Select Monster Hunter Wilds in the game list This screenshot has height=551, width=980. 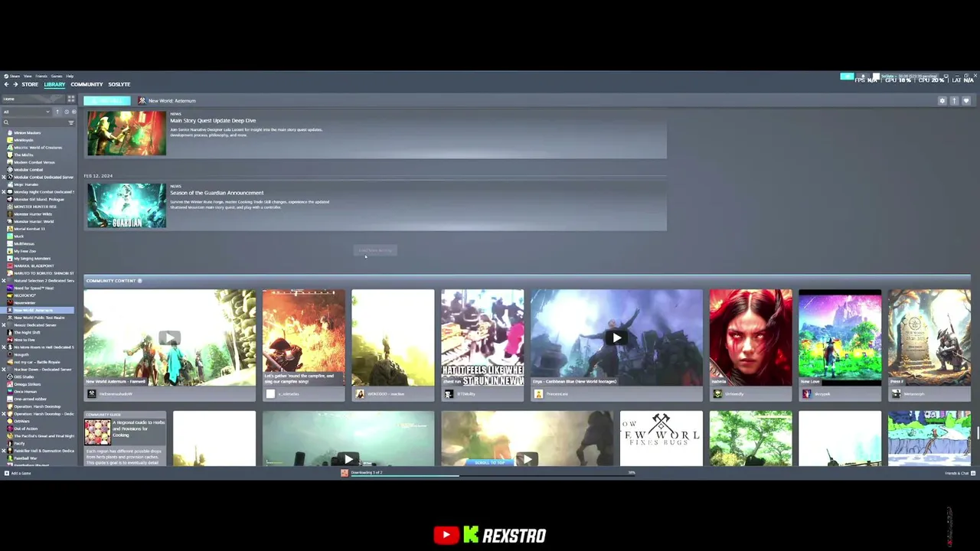tap(34, 214)
